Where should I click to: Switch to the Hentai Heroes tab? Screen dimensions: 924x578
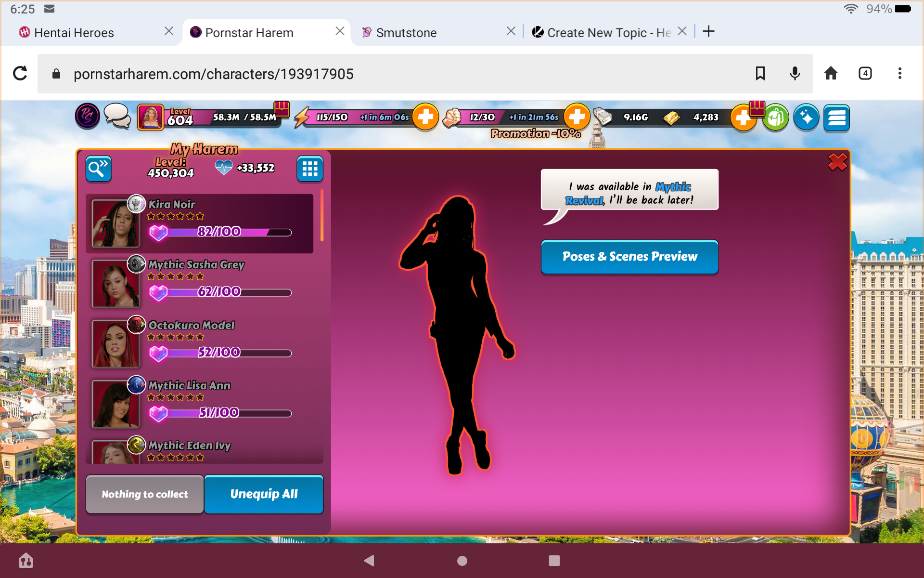coord(74,33)
